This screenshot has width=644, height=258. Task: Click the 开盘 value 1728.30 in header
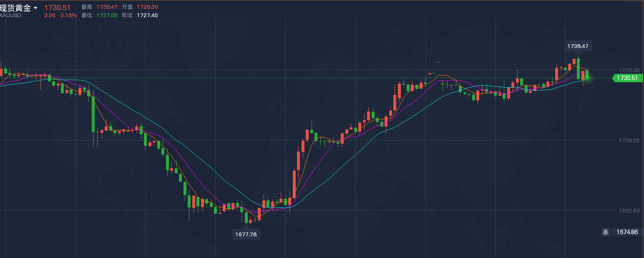(148, 7)
